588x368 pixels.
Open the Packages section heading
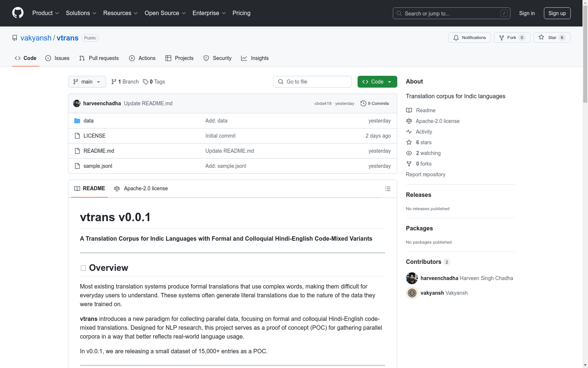[x=419, y=229]
